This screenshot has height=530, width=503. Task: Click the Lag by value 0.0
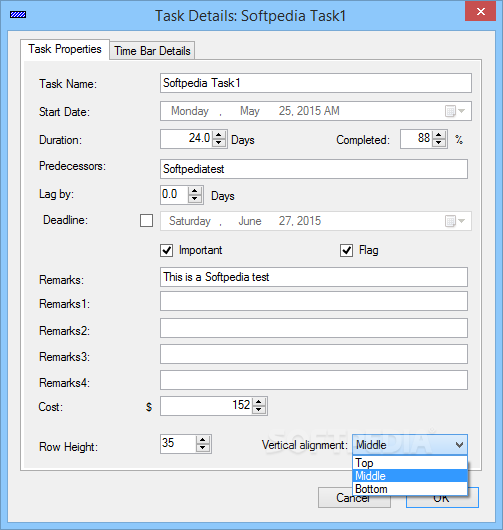tap(170, 194)
